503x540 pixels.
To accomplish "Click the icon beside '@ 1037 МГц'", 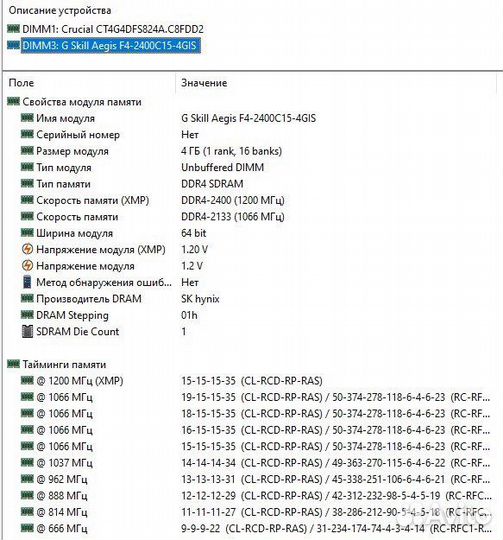I will [27, 462].
